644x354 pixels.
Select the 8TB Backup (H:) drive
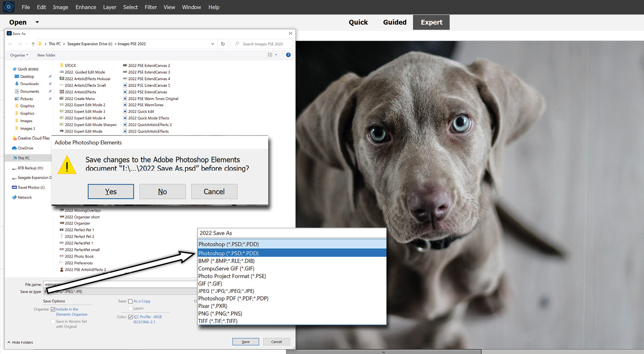28,168
